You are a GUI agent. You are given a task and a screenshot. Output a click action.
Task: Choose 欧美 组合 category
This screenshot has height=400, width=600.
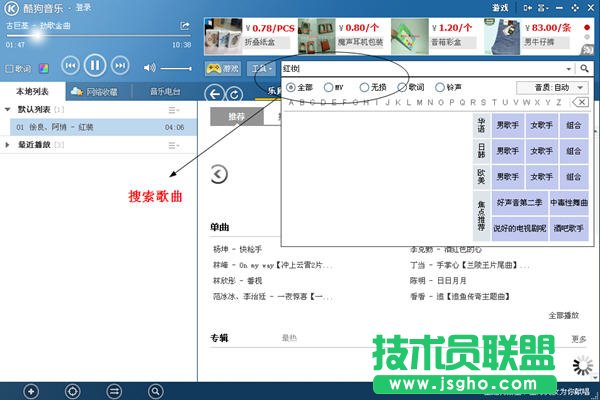pos(574,177)
